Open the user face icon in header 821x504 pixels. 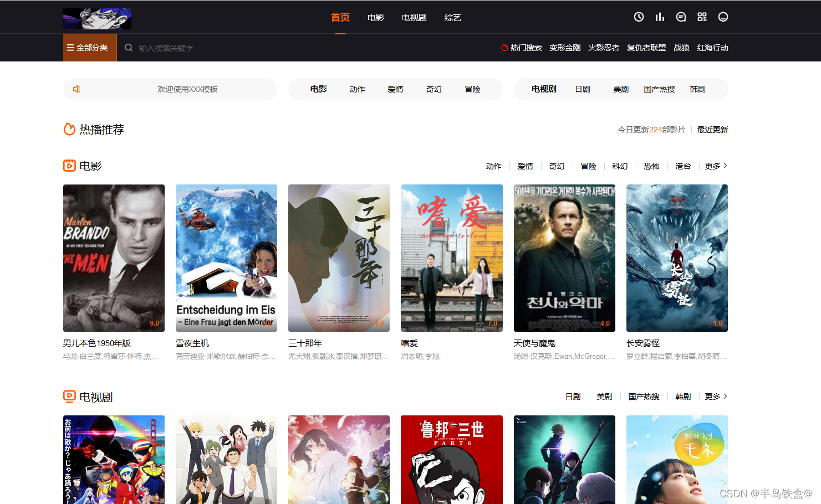pos(723,17)
